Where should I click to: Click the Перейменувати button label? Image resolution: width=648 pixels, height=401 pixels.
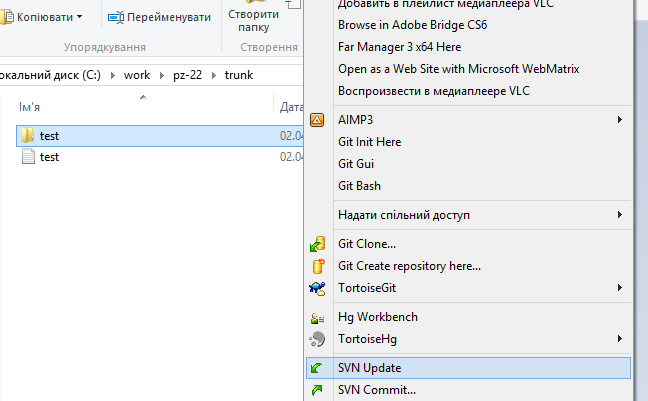pyautogui.click(x=169, y=17)
